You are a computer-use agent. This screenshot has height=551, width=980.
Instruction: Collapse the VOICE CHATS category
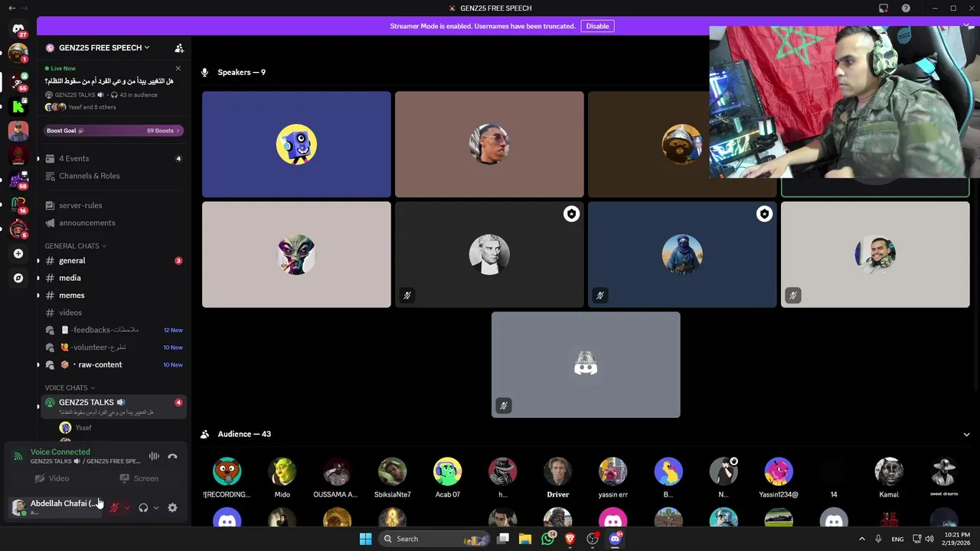70,388
